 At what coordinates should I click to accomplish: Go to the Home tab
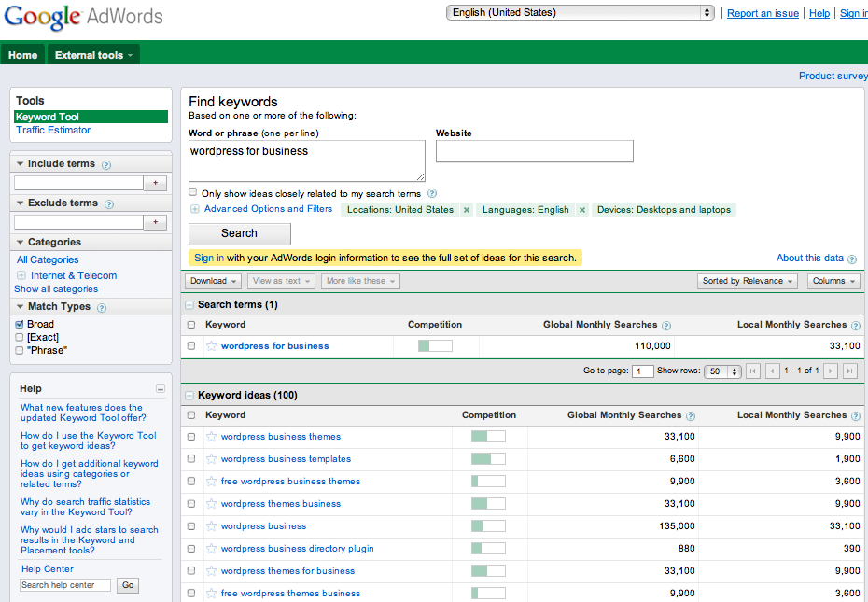(22, 55)
